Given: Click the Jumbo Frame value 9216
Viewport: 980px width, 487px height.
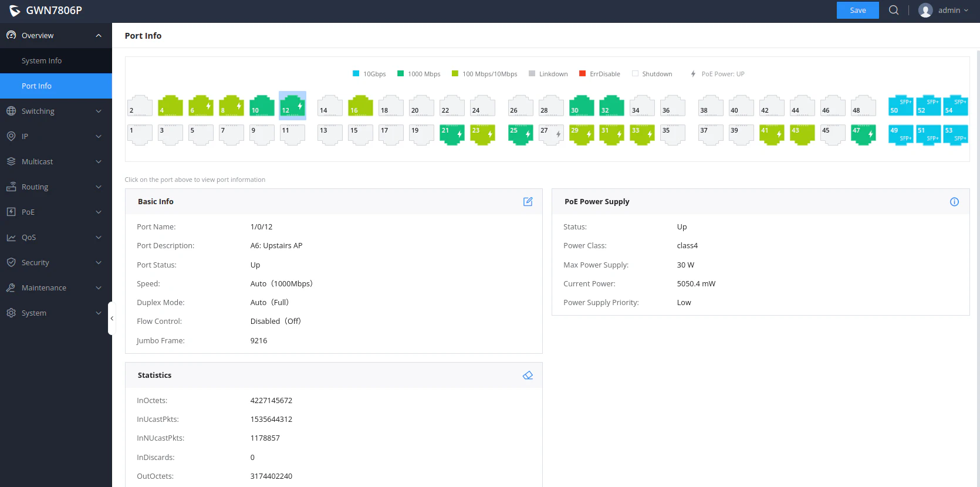Looking at the screenshot, I should (x=259, y=340).
